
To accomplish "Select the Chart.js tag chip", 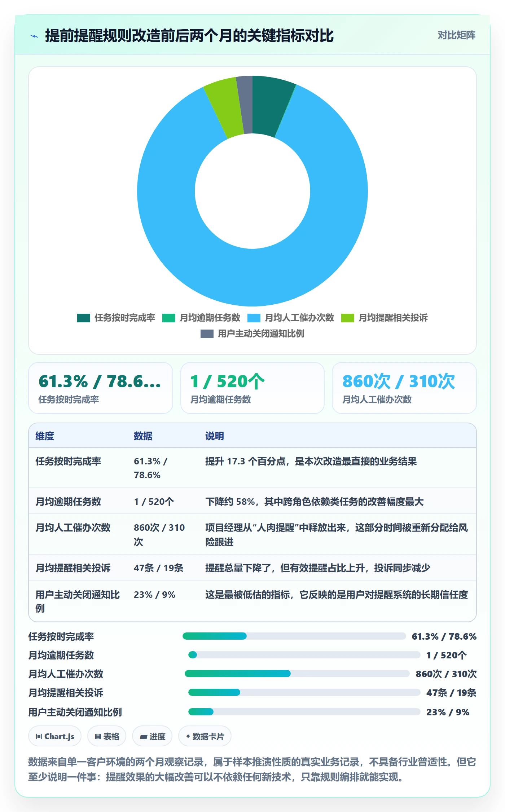I will [x=55, y=736].
